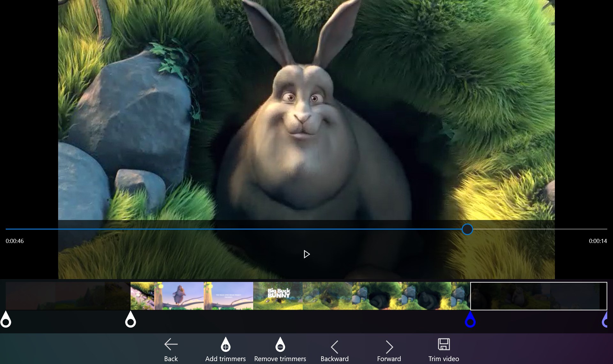Click the highlighted white-bordered segment in filmstrip

539,296
